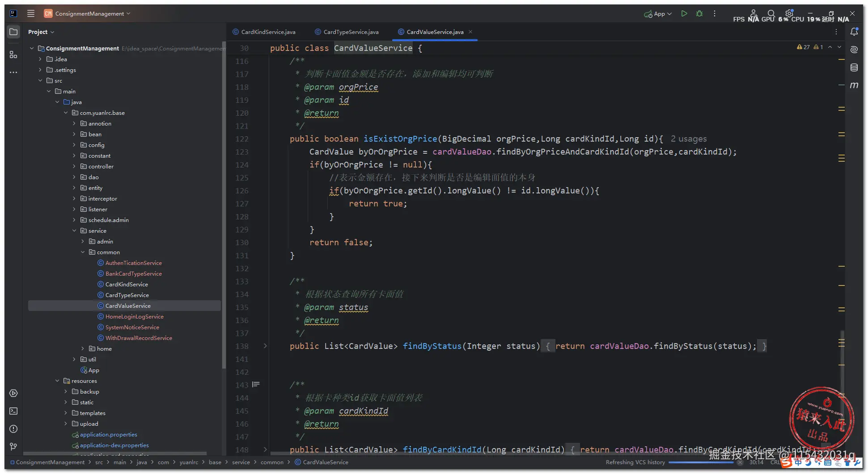Expand the admin package
868x474 pixels.
83,241
